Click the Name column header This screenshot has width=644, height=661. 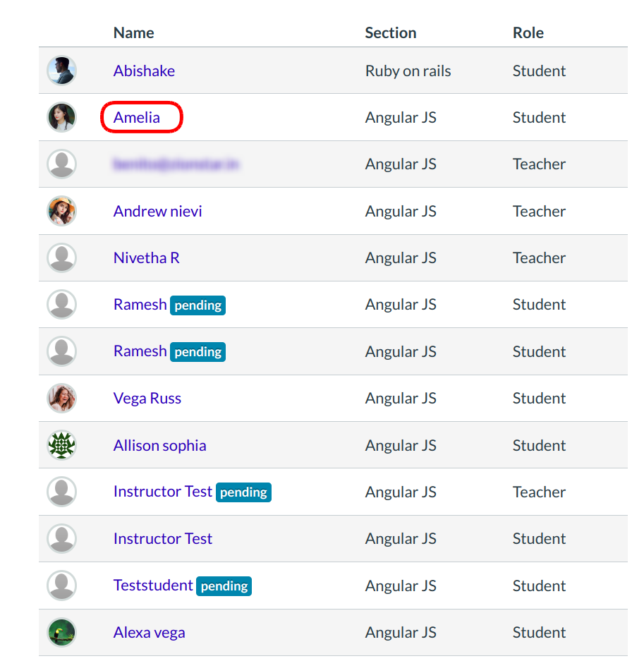[x=133, y=32]
